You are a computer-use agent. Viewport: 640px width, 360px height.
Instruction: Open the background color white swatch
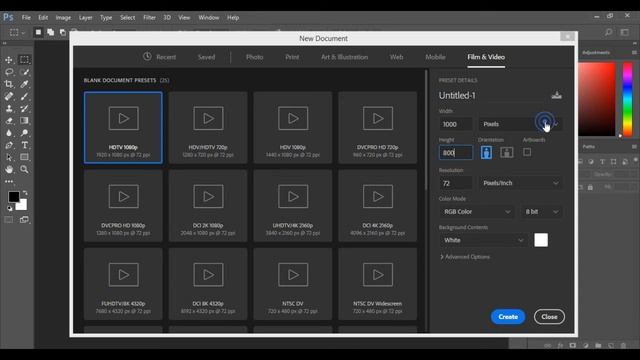[x=541, y=240]
